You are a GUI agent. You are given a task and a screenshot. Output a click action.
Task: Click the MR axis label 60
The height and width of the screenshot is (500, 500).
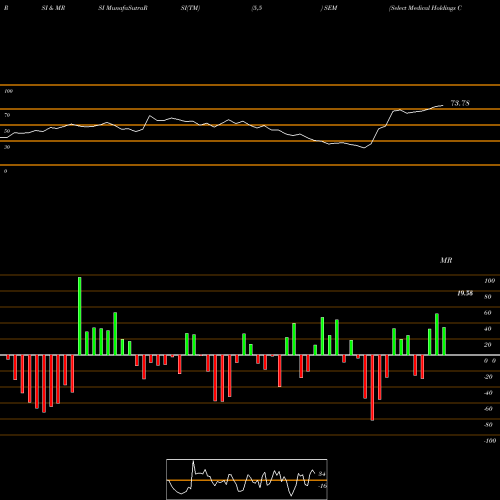pyautogui.click(x=487, y=313)
